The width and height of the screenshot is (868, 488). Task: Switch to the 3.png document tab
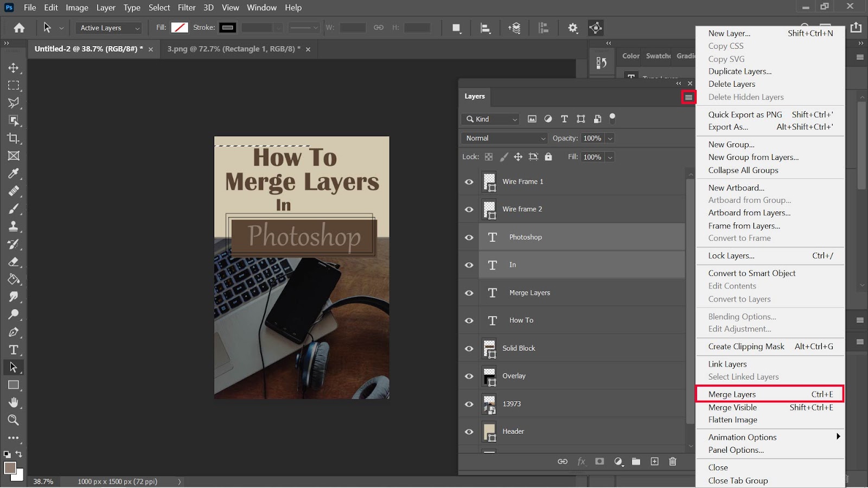[233, 49]
